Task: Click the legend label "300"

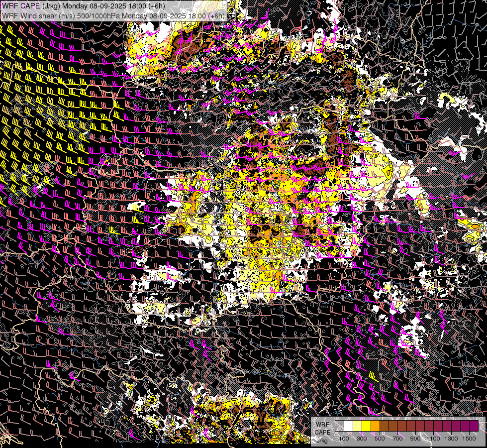Action: pyautogui.click(x=362, y=439)
